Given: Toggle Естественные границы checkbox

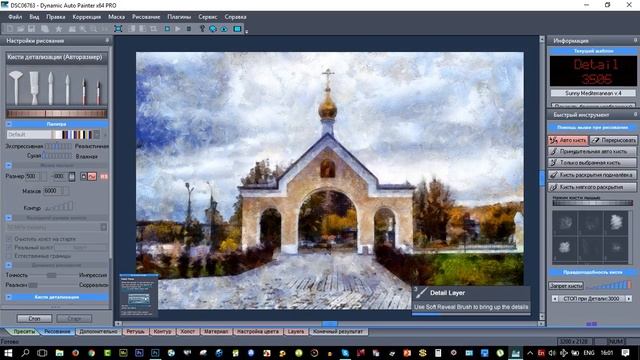Looking at the screenshot, I should pyautogui.click(x=9, y=256).
